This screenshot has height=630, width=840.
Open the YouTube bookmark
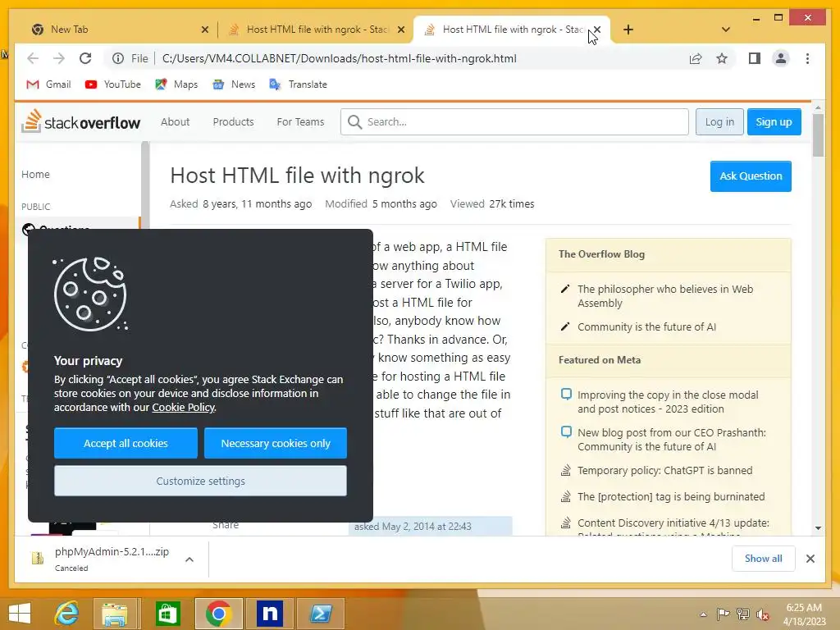[112, 84]
